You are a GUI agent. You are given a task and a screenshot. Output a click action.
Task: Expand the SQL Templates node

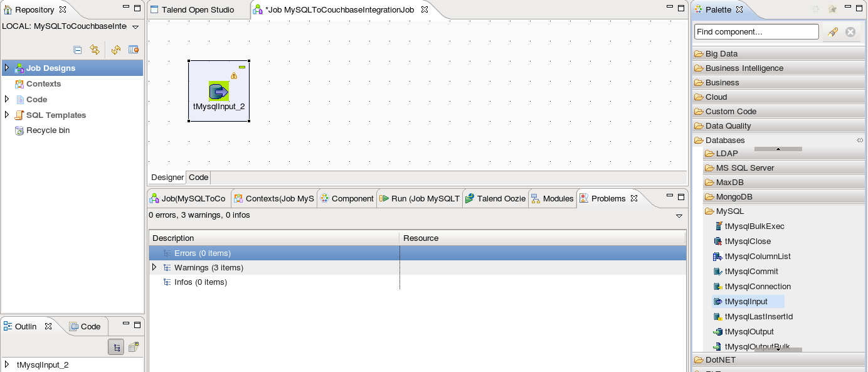coord(7,115)
